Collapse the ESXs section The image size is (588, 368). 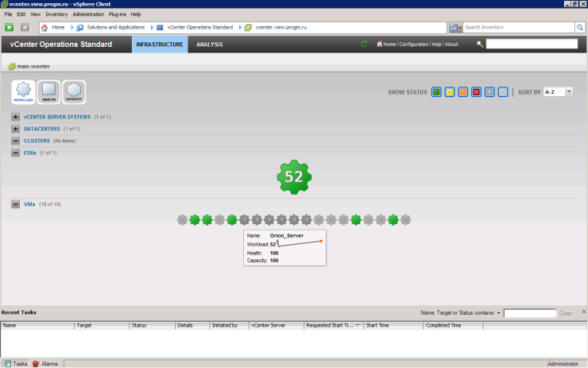click(x=15, y=153)
